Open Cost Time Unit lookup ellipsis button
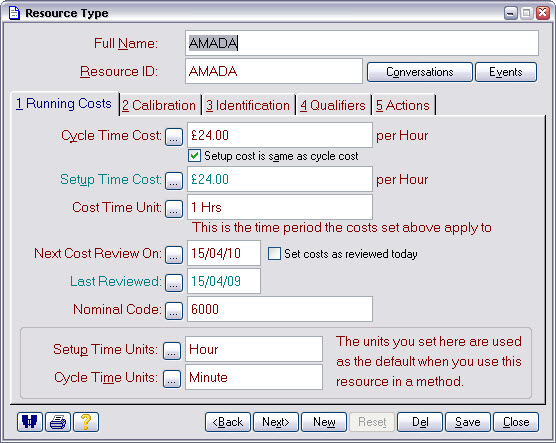This screenshot has width=556, height=443. click(x=174, y=209)
